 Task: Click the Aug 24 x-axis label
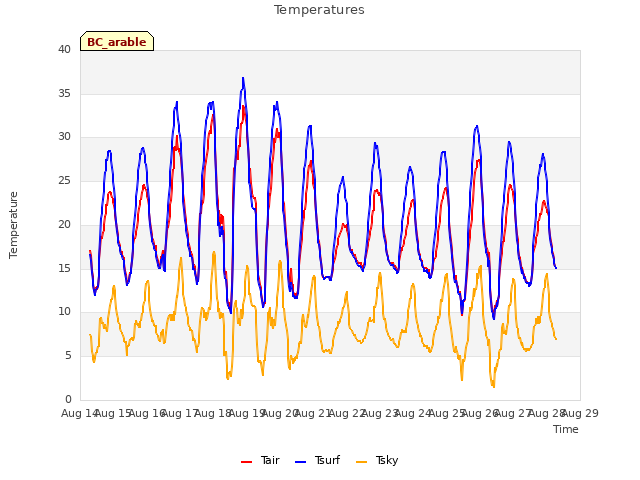point(413,413)
